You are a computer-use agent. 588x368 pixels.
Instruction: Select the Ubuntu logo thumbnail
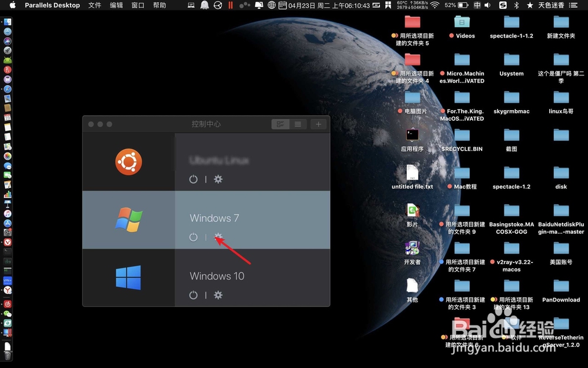pyautogui.click(x=129, y=162)
